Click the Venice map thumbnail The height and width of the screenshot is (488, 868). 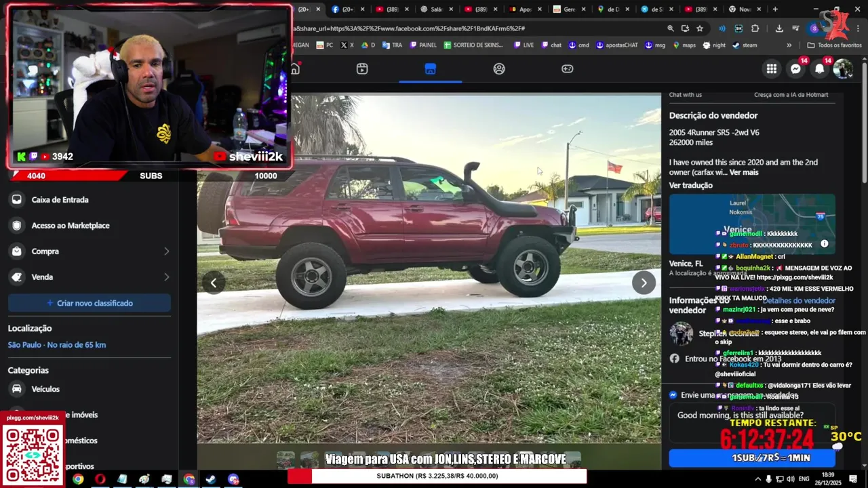click(x=752, y=224)
